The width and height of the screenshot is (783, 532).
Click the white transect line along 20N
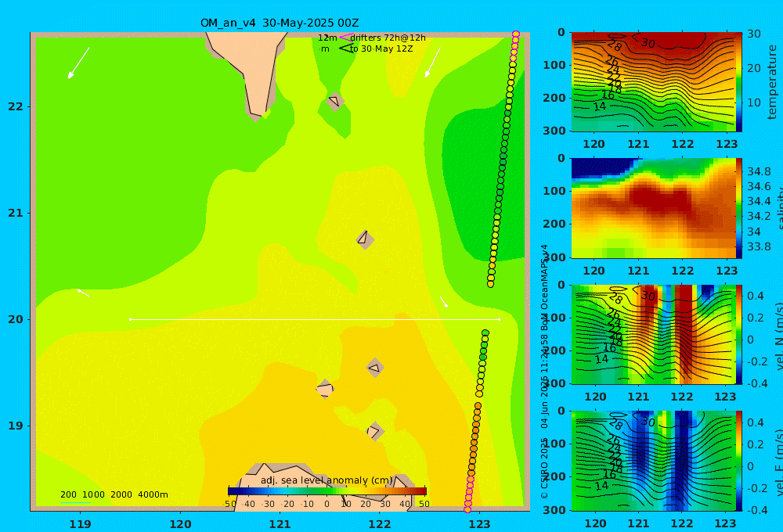coord(315,319)
